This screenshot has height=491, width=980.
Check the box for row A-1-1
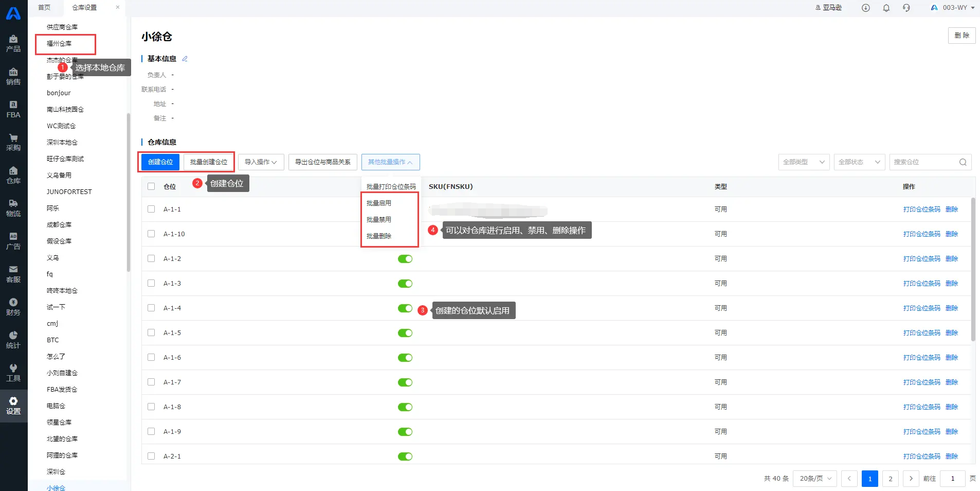point(151,209)
